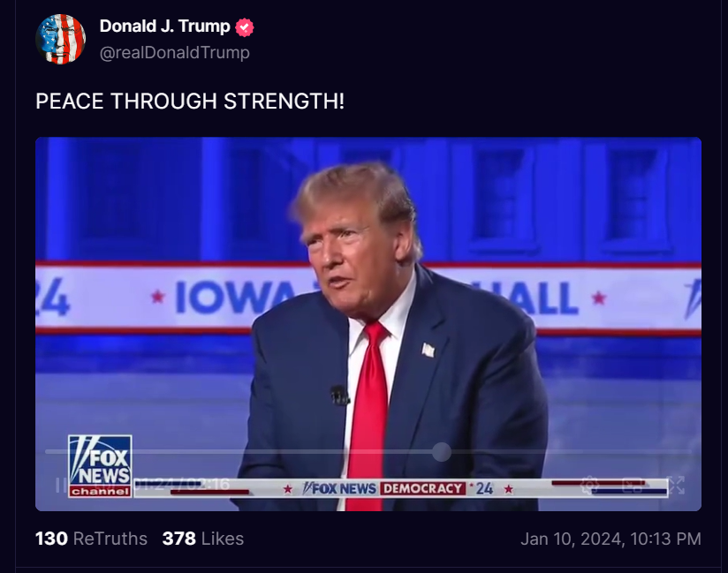Click the video progress bar's round handle

click(442, 451)
